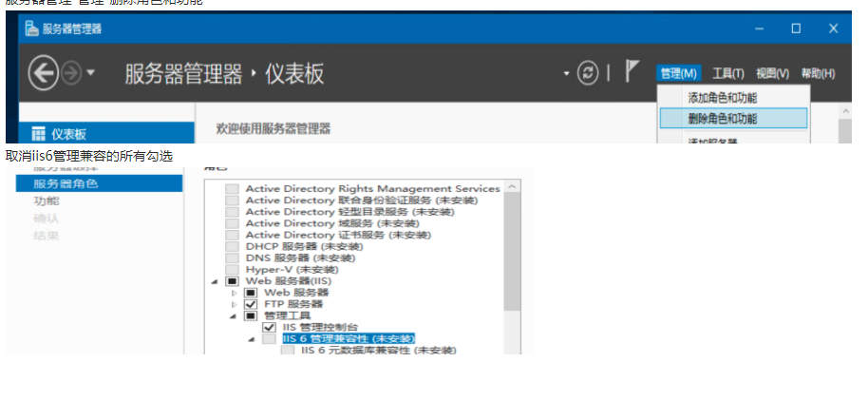Screen dimensions: 868x401
Task: Collapse the IIS 6 管理兼容性 node
Action: [252, 339]
